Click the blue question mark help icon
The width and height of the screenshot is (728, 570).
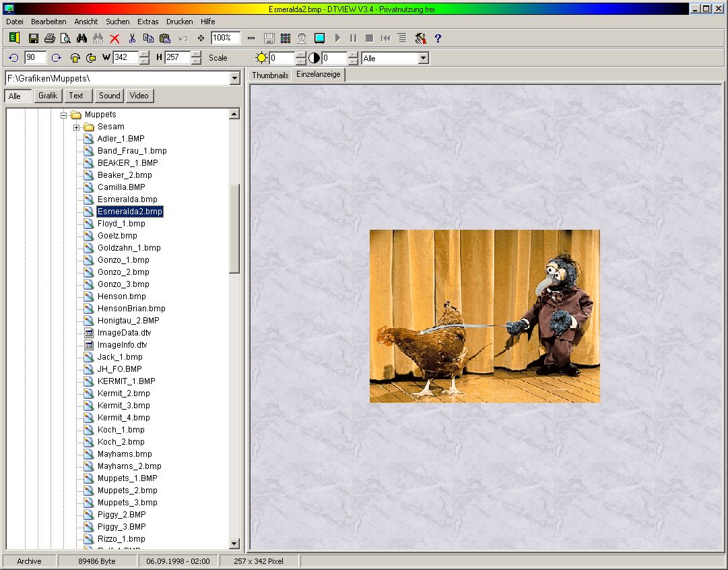click(x=438, y=38)
